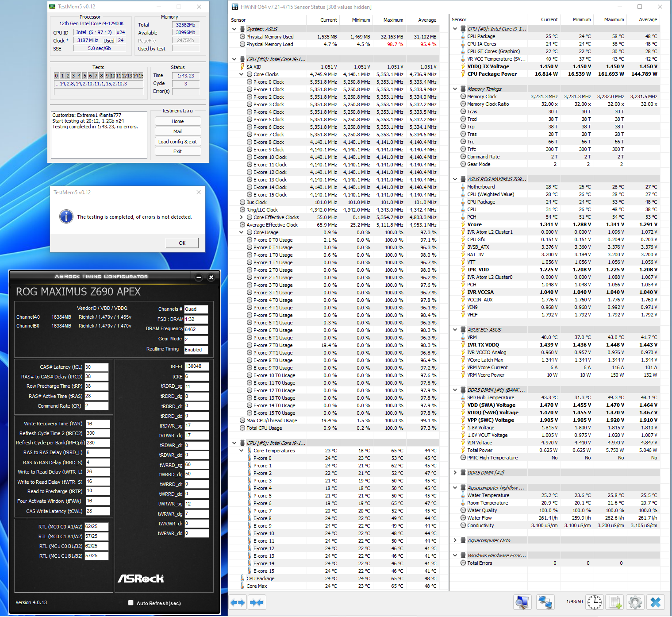Click the tWRRD_sg value field
The image size is (672, 617).
pyautogui.click(x=196, y=465)
